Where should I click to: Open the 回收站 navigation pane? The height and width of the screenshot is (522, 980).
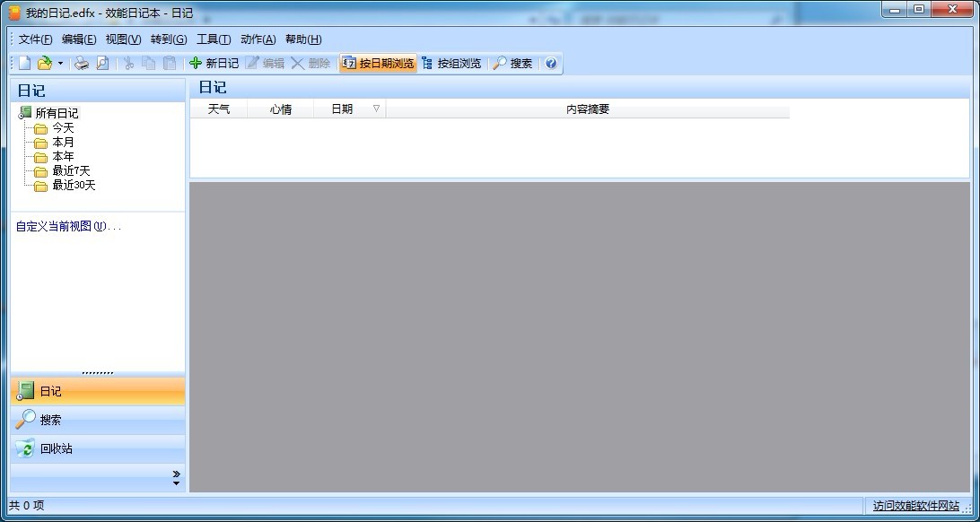pos(56,448)
